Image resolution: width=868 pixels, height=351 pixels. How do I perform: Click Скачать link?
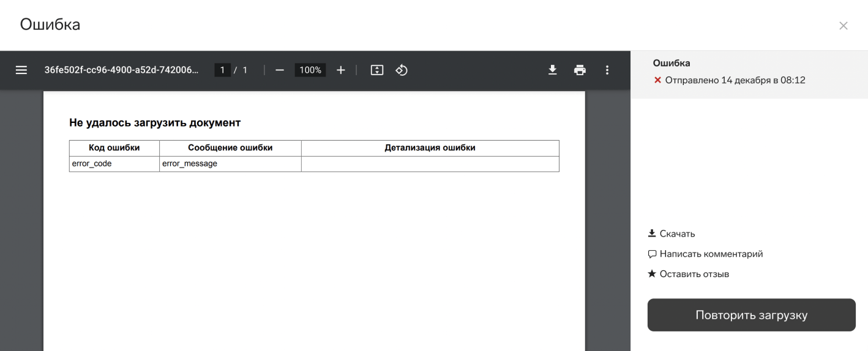[672, 234]
